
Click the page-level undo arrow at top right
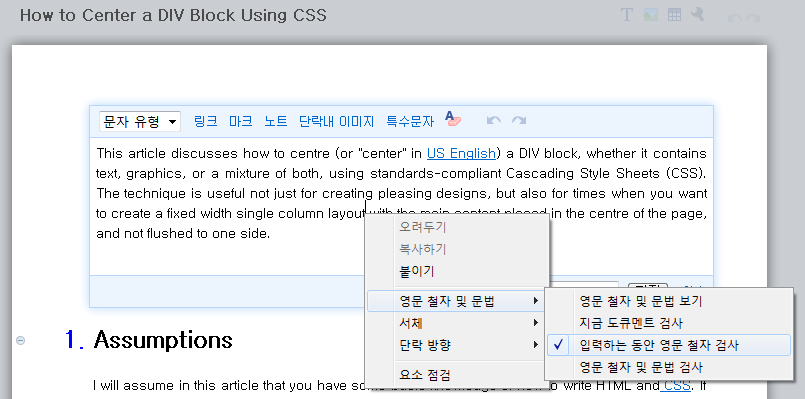click(x=735, y=17)
